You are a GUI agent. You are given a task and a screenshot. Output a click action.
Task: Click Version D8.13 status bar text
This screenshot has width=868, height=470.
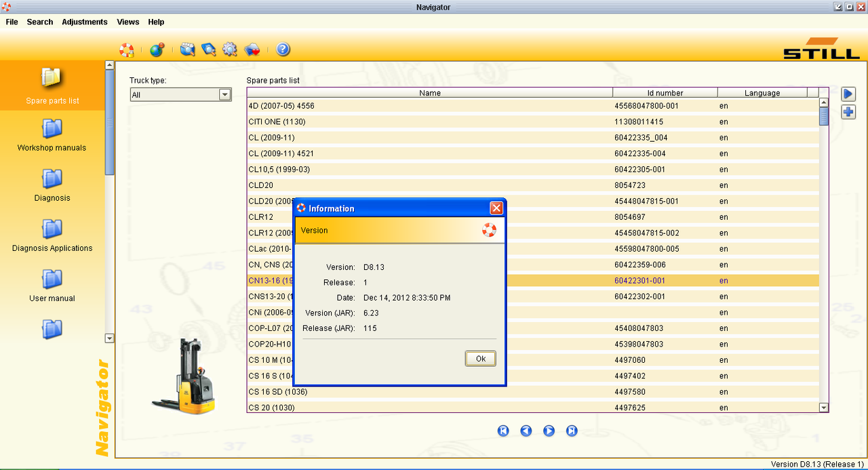[817, 464]
